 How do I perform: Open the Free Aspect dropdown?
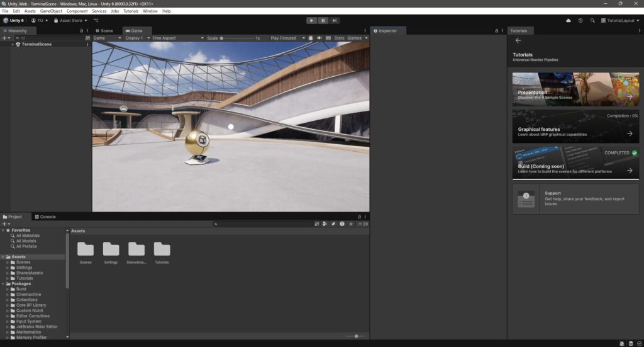coord(178,38)
